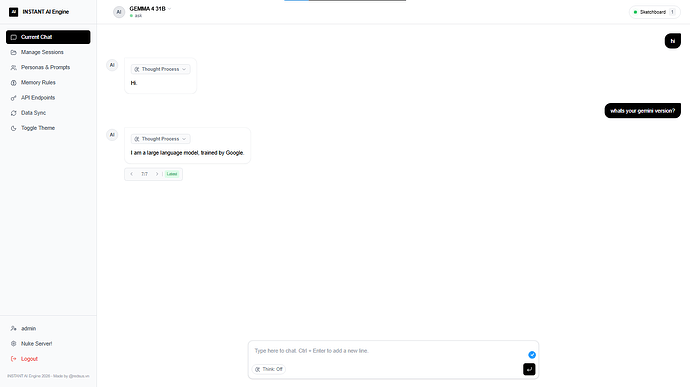Click the 'I am a large language model' reply
The height and width of the screenshot is (387, 690).
187,153
